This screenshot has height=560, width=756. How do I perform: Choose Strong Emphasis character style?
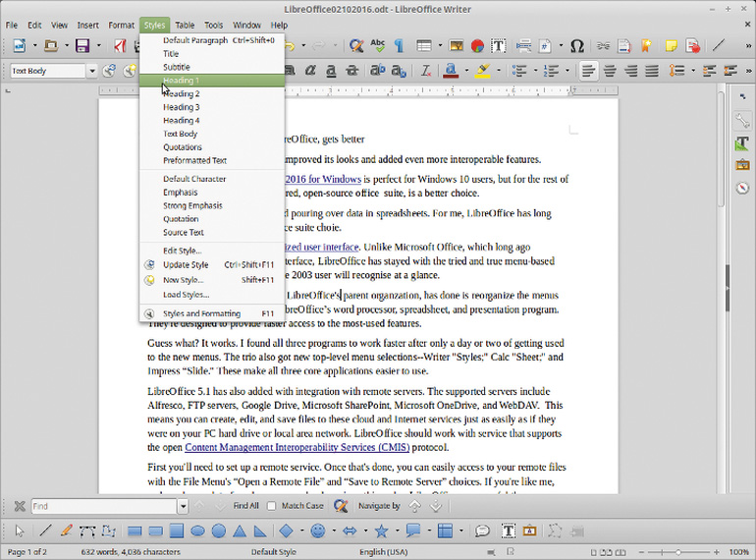pyautogui.click(x=212, y=205)
